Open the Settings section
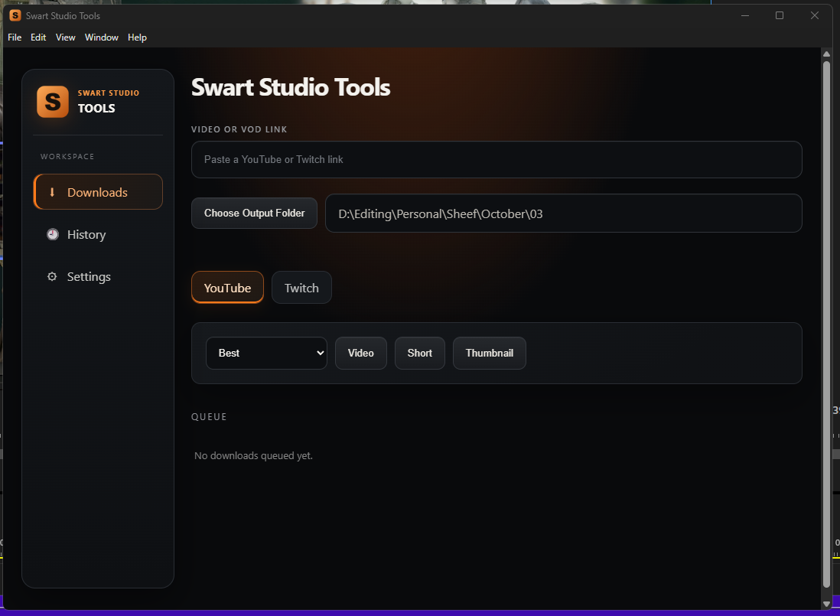The image size is (840, 616). (98, 276)
